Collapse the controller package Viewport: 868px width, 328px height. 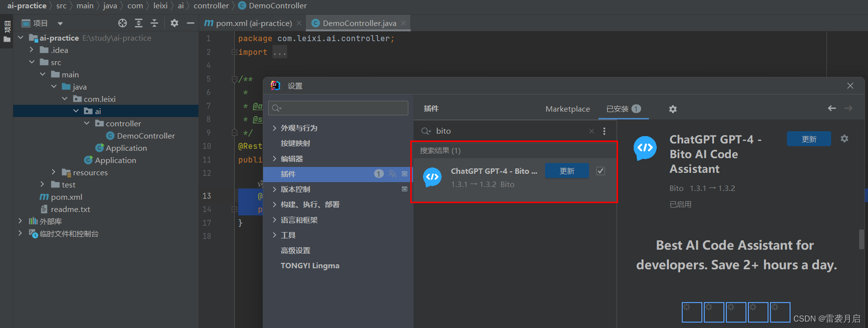coord(87,123)
